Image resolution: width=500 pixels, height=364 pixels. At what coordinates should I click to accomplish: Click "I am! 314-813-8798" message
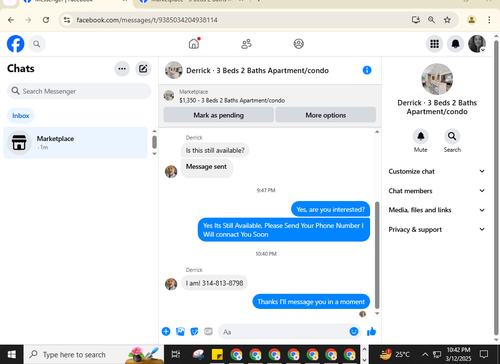[x=214, y=283]
